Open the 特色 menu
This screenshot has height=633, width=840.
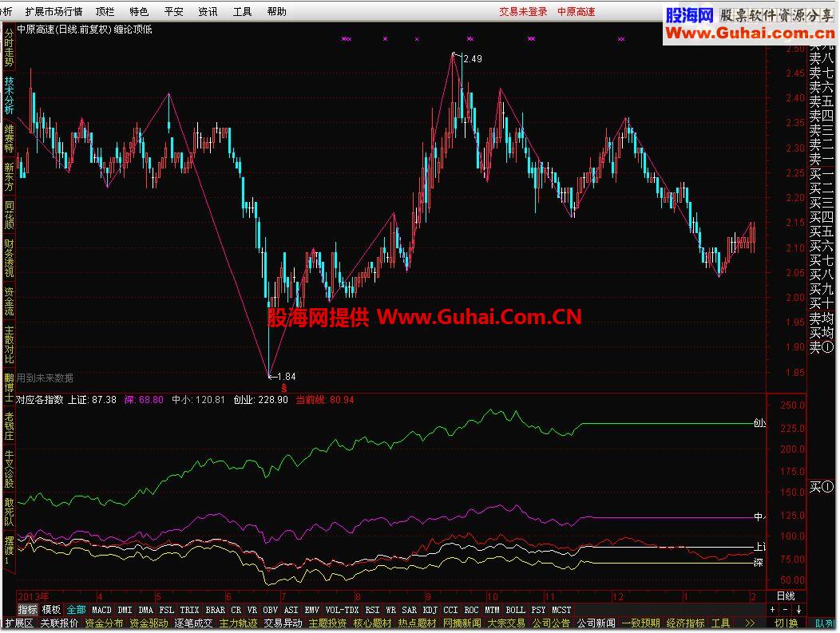139,11
